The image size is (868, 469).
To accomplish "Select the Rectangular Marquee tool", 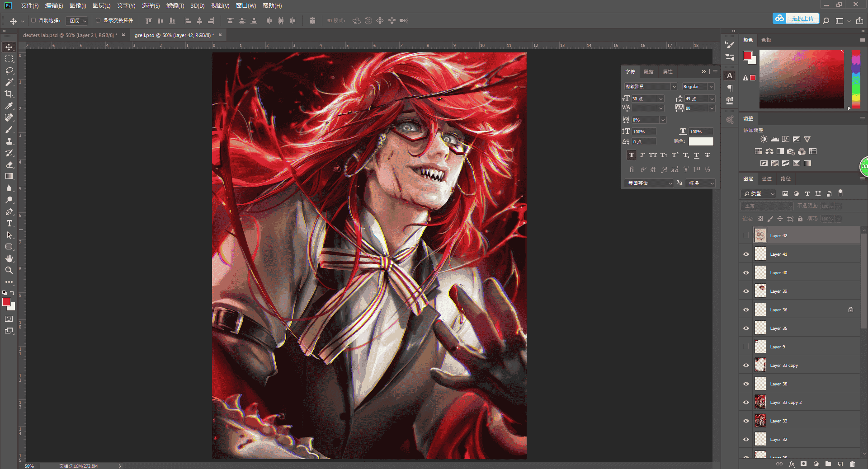I will click(9, 59).
